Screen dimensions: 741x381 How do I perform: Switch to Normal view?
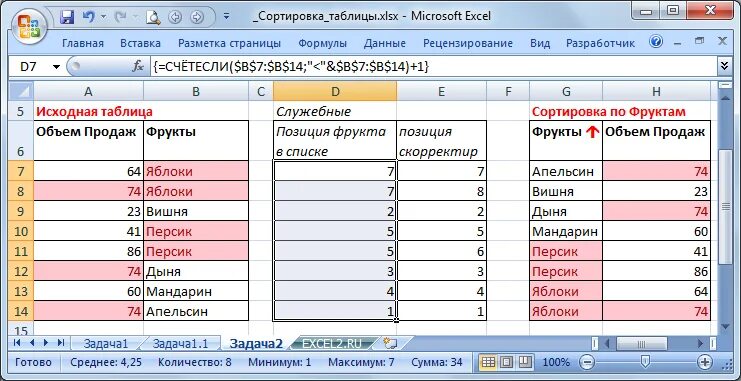[x=488, y=363]
